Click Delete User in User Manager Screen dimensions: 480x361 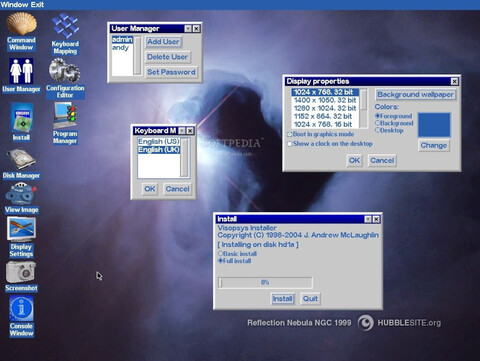168,57
